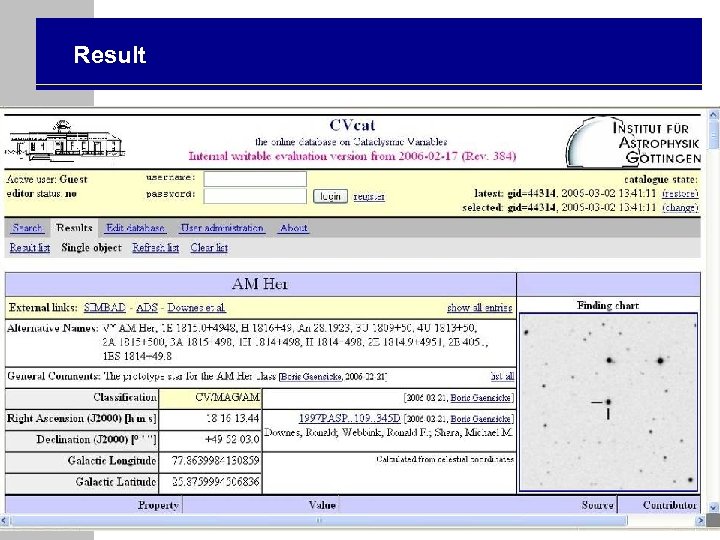Click the vertical scrollbar thumb
Screen dimensions: 720x540
(713, 135)
